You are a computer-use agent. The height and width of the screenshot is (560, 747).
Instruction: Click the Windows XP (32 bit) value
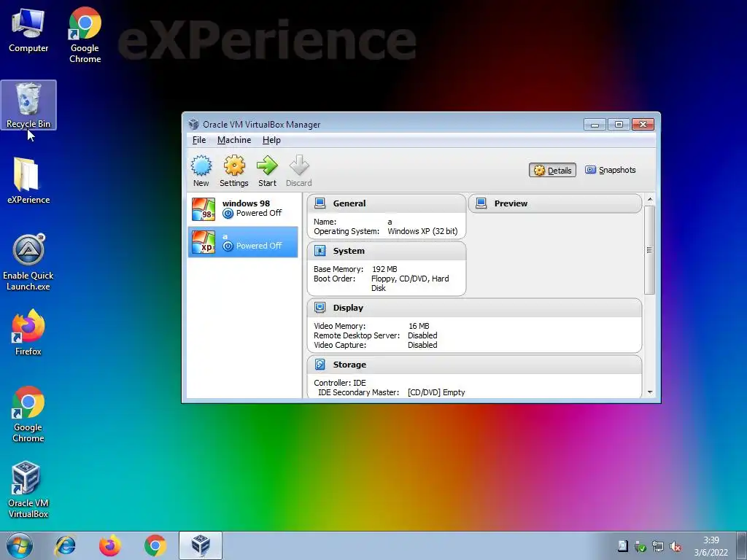pos(422,231)
